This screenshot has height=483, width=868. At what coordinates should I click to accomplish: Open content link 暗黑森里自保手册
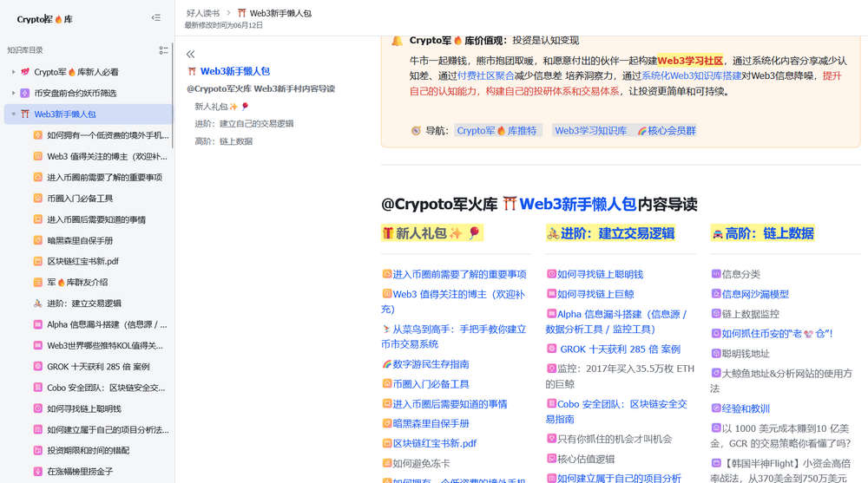[431, 424]
